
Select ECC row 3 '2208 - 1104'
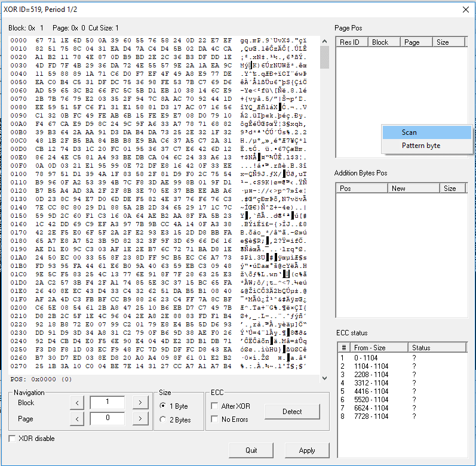[402, 375]
